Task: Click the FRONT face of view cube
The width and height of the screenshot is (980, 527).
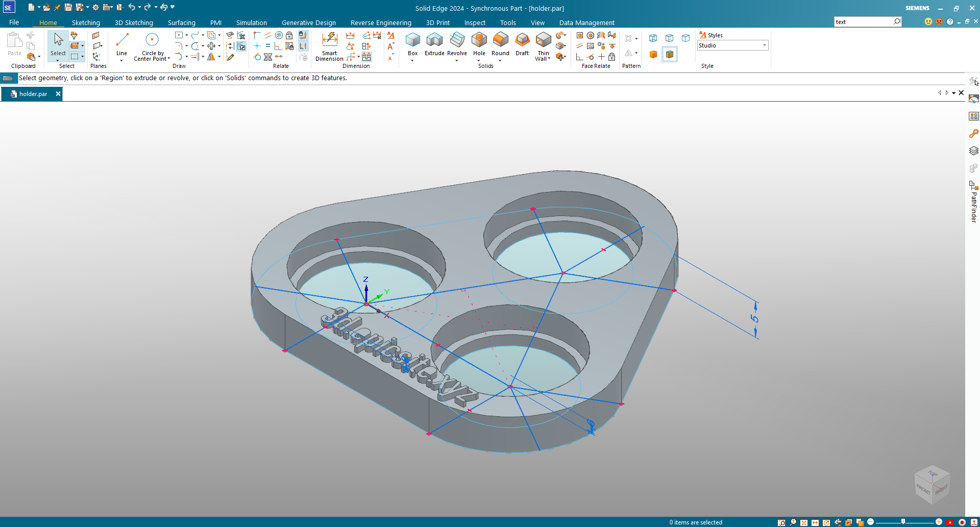Action: pos(923,489)
